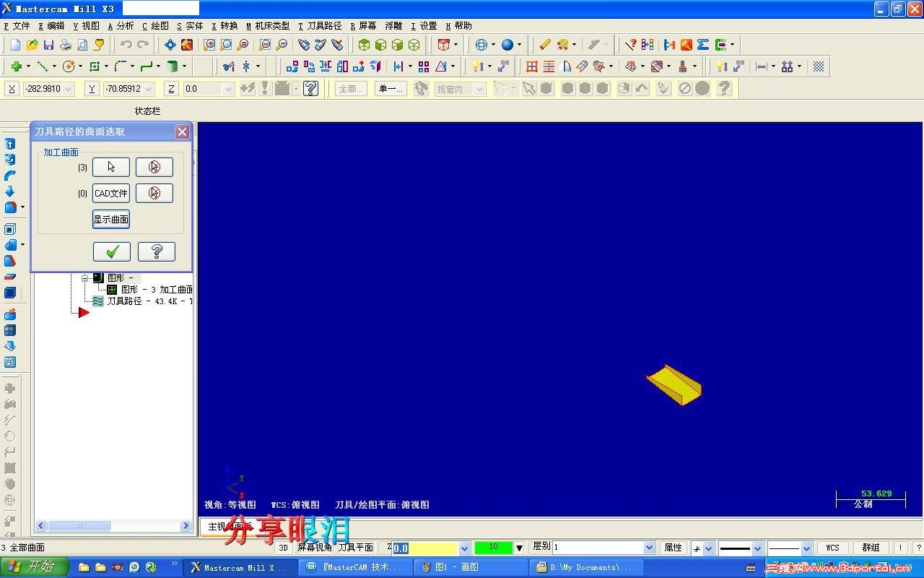Click the select-surfaces arrow button in dialog
Image resolution: width=924 pixels, height=578 pixels.
(x=111, y=167)
